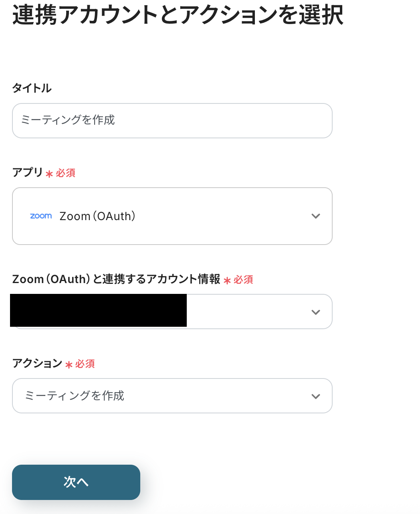
Task: Click the blacked-out account name block
Action: pos(98,310)
